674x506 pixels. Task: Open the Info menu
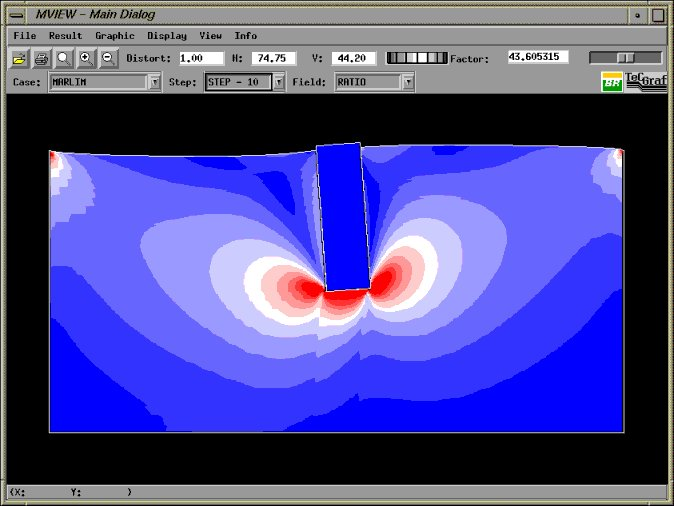point(245,36)
